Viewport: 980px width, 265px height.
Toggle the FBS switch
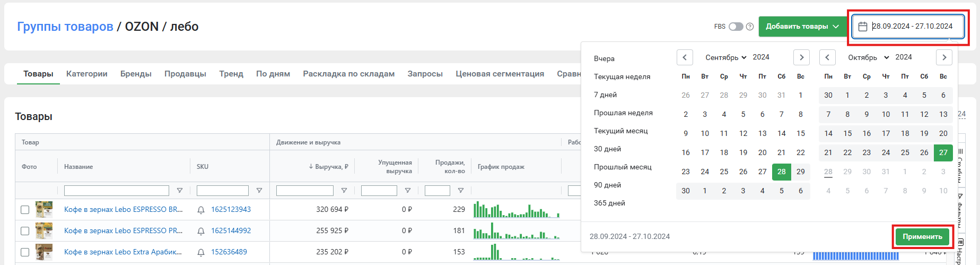[x=736, y=27]
